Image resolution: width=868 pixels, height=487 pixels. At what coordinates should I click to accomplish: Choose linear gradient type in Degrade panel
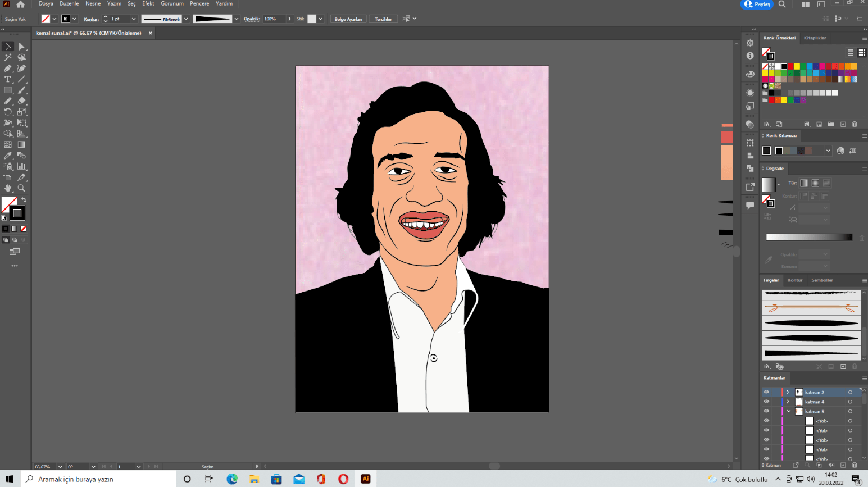804,183
